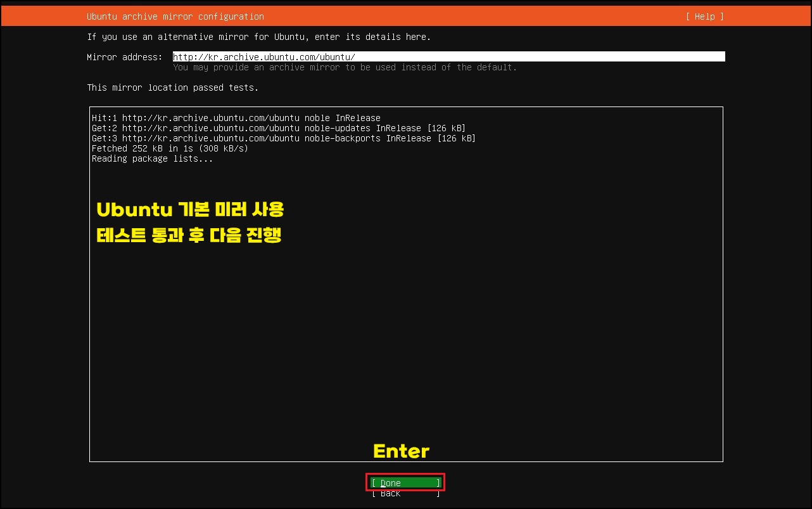Click the 'Fetched 252 kB in 1s' line
Screen dimensions: 812x509
170,148
